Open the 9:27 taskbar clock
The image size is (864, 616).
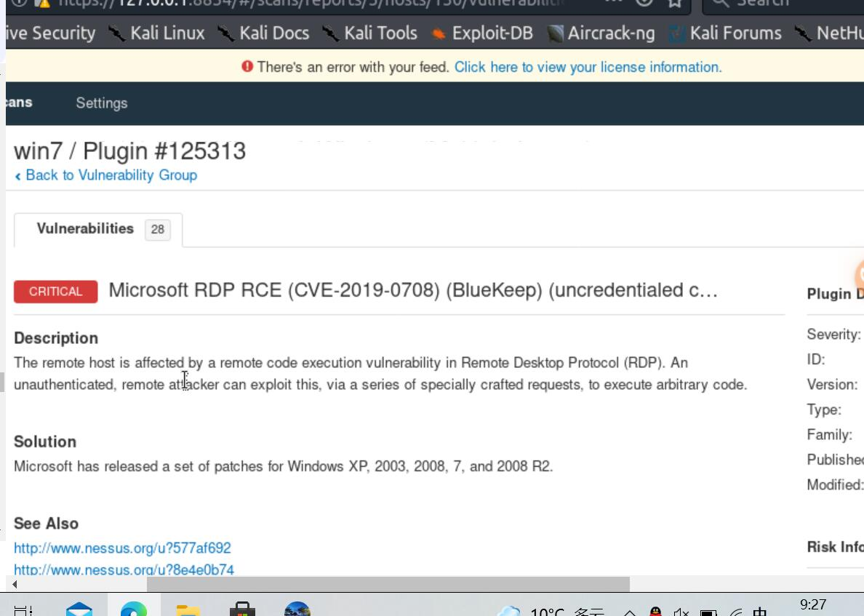click(813, 605)
